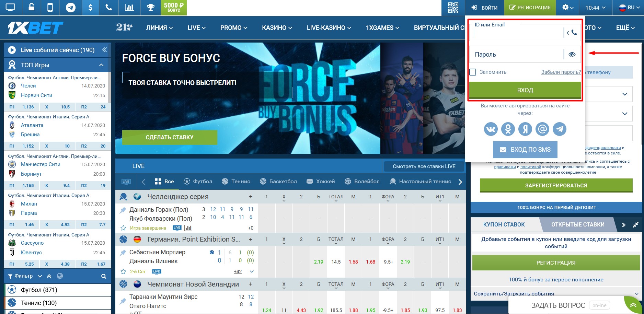644x314 pixels.
Task: Open the 10:44 time dropdown
Action: [x=596, y=8]
